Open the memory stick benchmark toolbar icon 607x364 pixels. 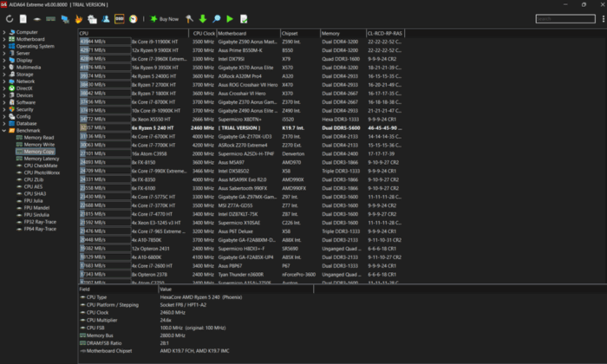(x=50, y=18)
